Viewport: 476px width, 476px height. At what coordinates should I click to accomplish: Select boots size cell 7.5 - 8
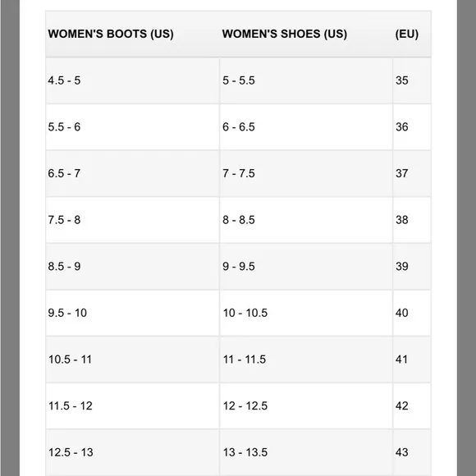click(x=132, y=220)
